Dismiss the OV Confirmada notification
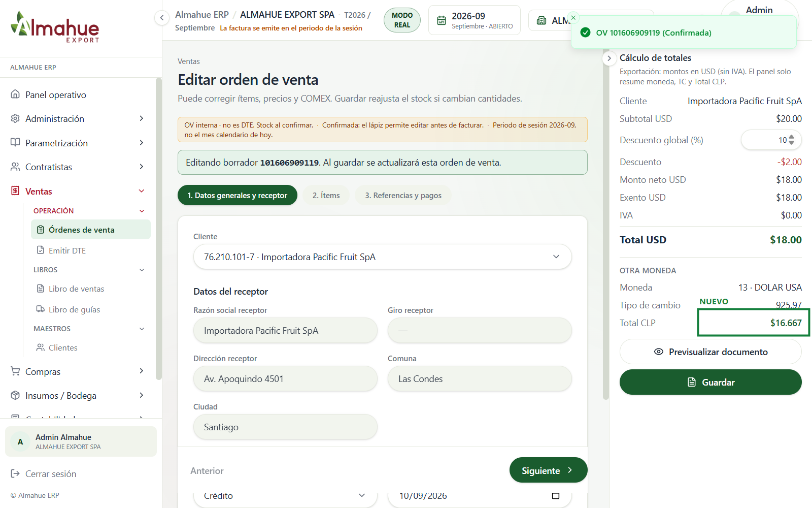812x508 pixels. [x=573, y=18]
